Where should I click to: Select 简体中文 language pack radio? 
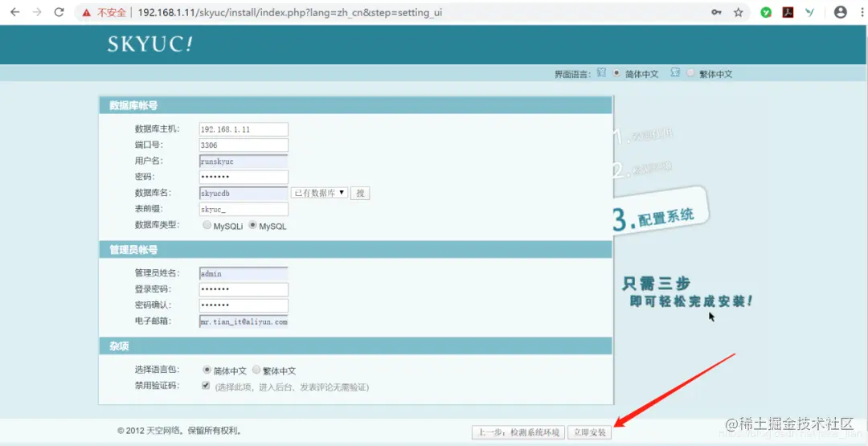(207, 370)
